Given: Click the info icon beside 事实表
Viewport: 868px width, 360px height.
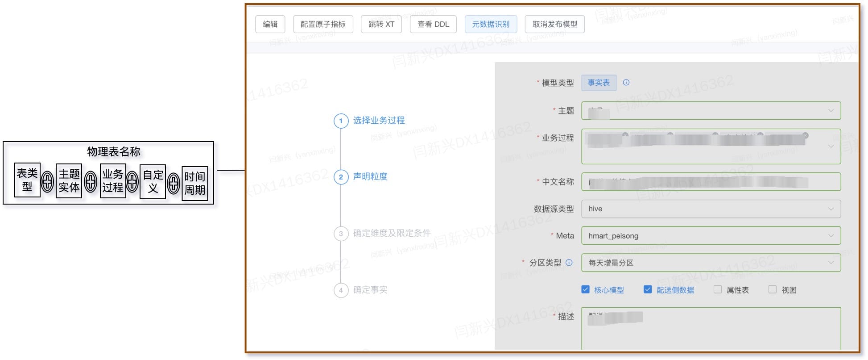Looking at the screenshot, I should (x=626, y=83).
